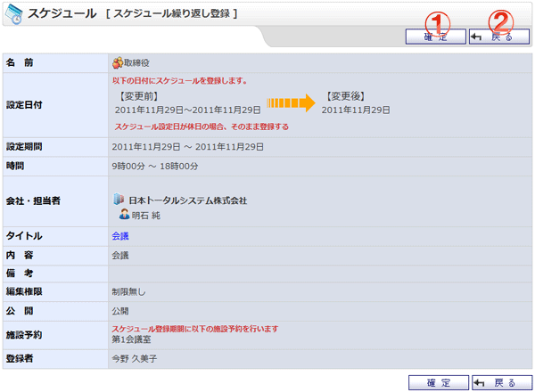Select the company name 日本トータルシステム株式会社

(188, 200)
